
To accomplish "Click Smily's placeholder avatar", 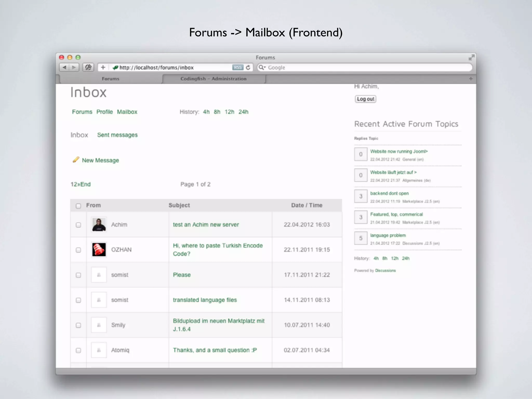I will pyautogui.click(x=99, y=325).
